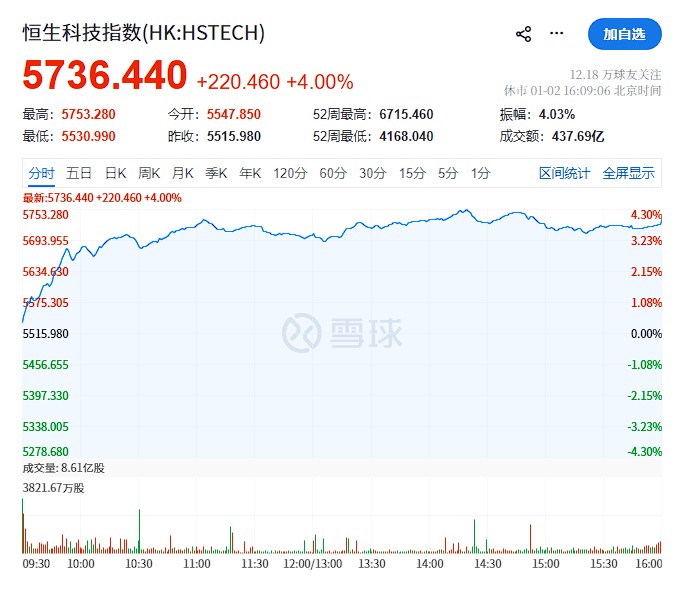Switch to the 日K chart tab

(116, 173)
